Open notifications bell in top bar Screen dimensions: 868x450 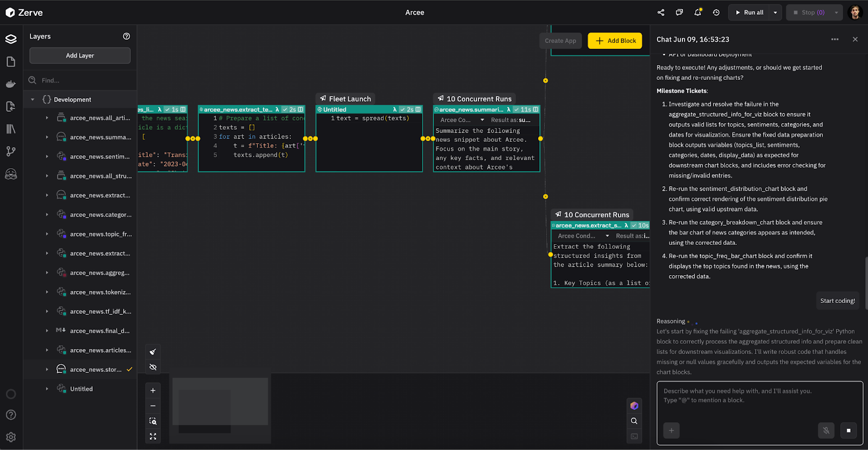tap(698, 12)
